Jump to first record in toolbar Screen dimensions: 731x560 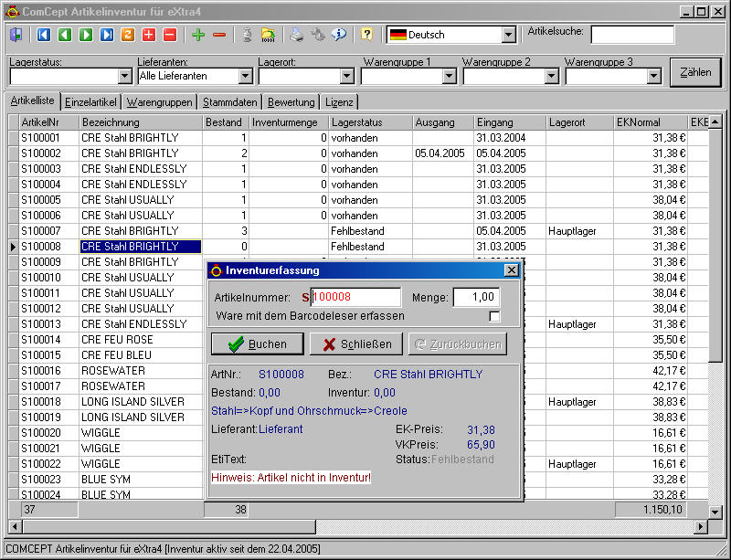coord(44,35)
